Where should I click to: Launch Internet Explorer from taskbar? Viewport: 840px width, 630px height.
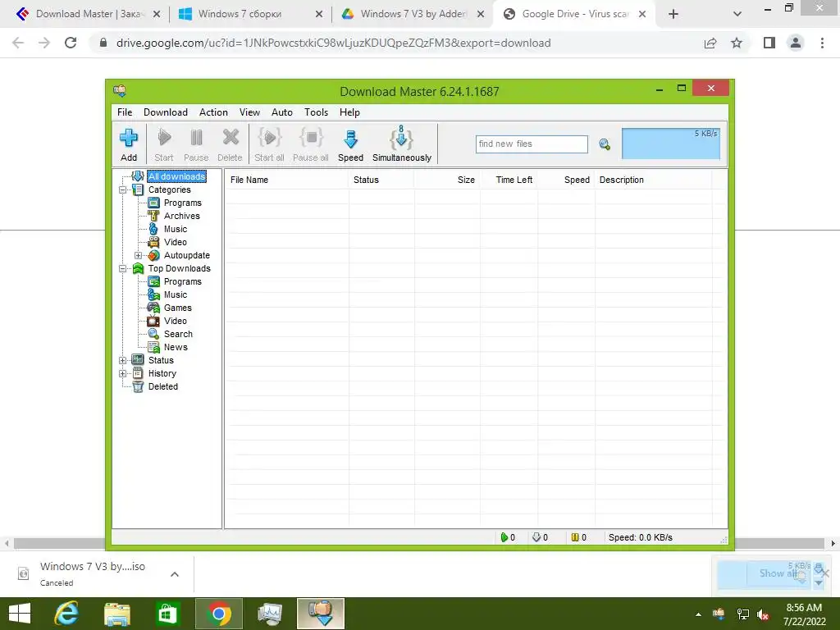(66, 614)
